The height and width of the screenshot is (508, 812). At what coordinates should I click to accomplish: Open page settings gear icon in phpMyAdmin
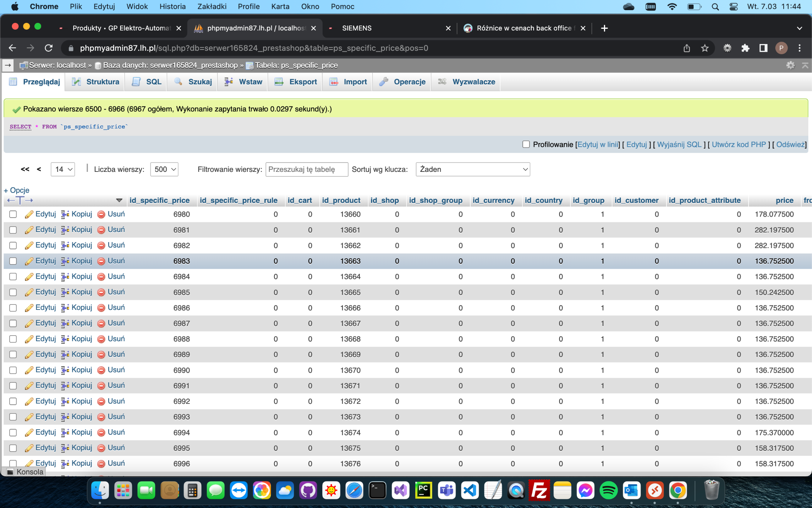click(790, 65)
